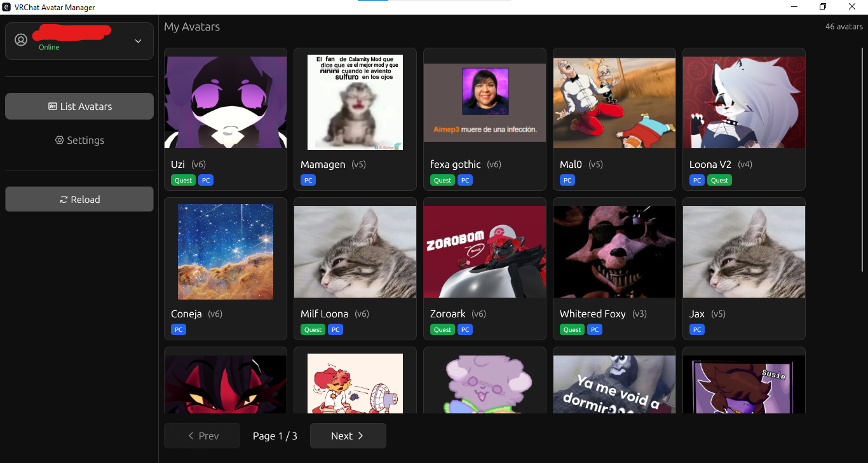The width and height of the screenshot is (868, 463).
Task: Open the fexa gothic avatar thumbnail
Action: click(x=485, y=102)
